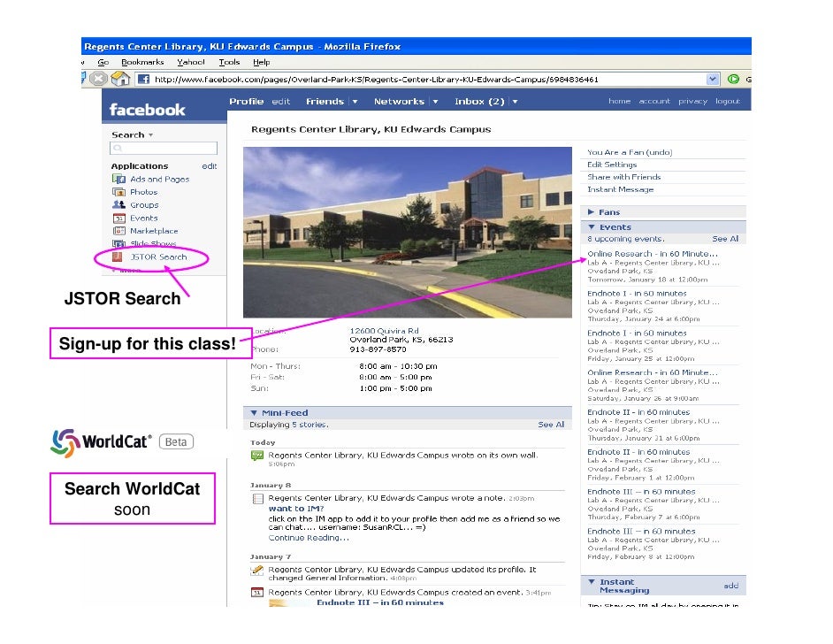The width and height of the screenshot is (833, 644).
Task: Open the Friends tab
Action: (x=325, y=101)
